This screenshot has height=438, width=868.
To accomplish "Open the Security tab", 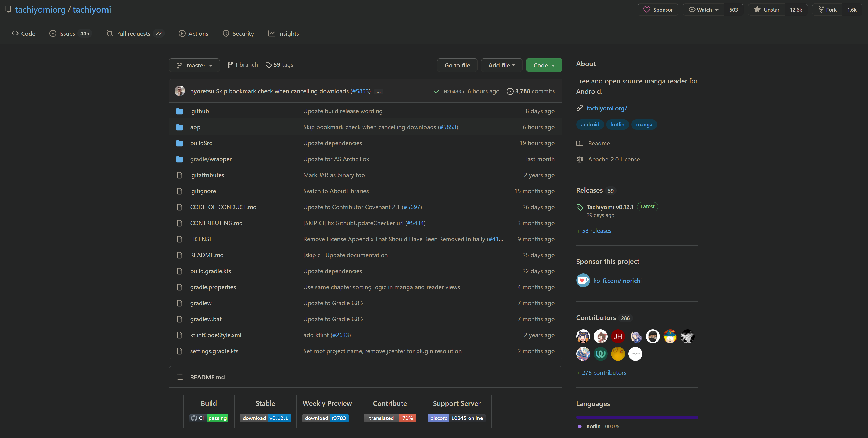I will (238, 34).
